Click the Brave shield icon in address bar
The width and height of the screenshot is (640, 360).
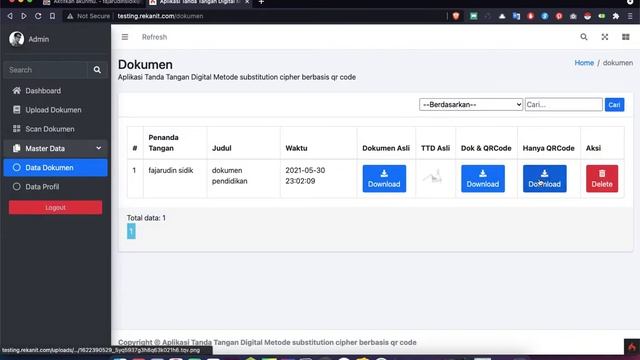tap(456, 16)
